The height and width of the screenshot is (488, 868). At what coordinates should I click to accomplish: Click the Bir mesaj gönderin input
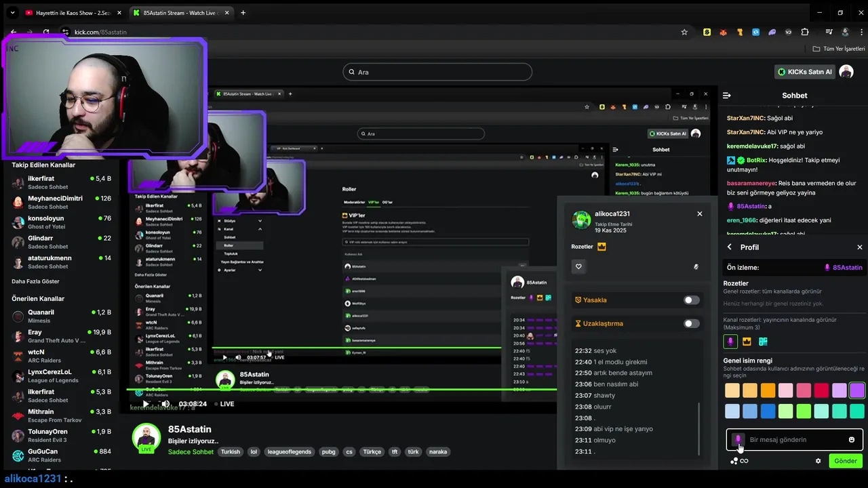(793, 440)
